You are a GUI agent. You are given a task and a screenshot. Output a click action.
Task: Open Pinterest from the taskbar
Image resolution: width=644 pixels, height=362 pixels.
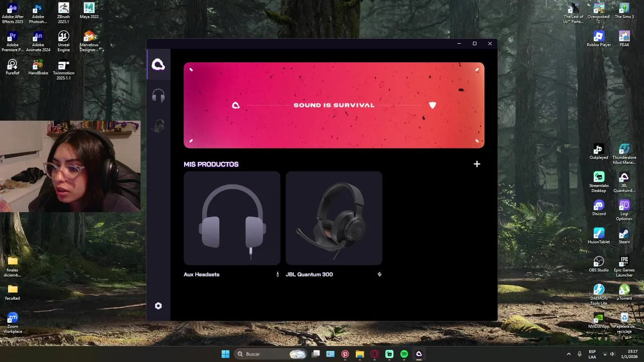[345, 354]
